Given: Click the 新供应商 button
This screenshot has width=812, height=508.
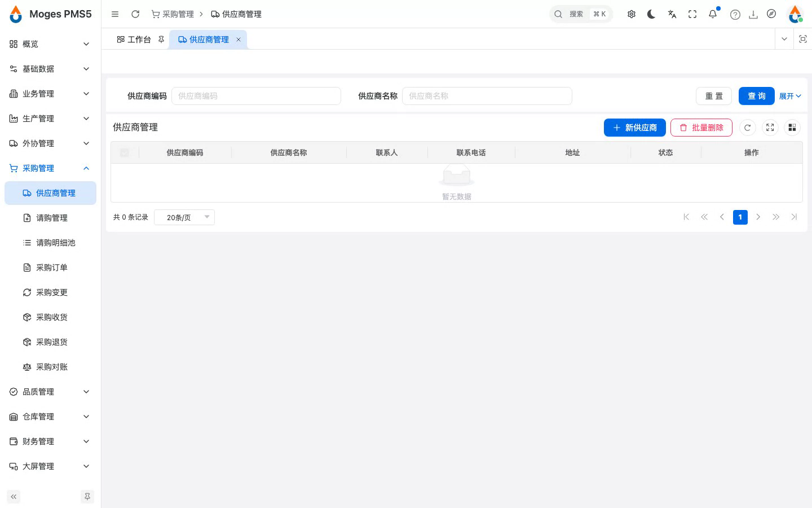Looking at the screenshot, I should 635,128.
